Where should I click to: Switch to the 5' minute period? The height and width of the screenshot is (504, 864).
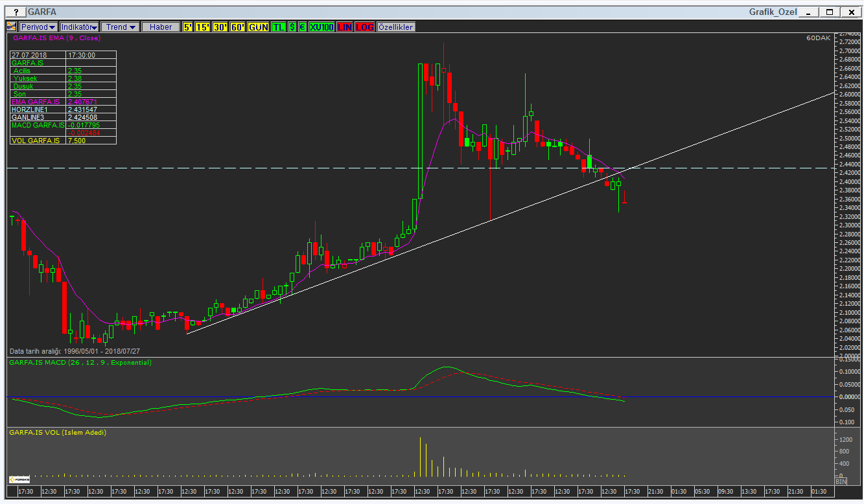coord(187,27)
